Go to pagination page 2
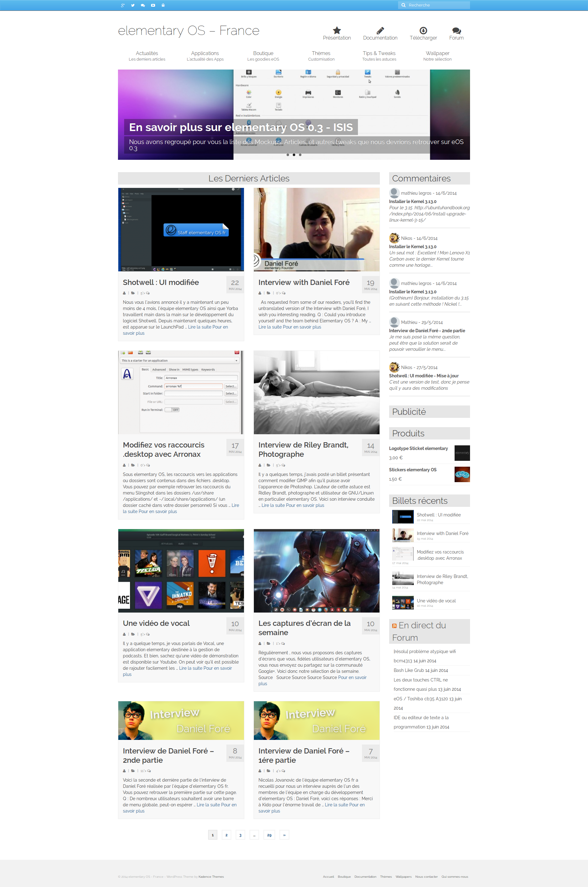 [x=226, y=835]
